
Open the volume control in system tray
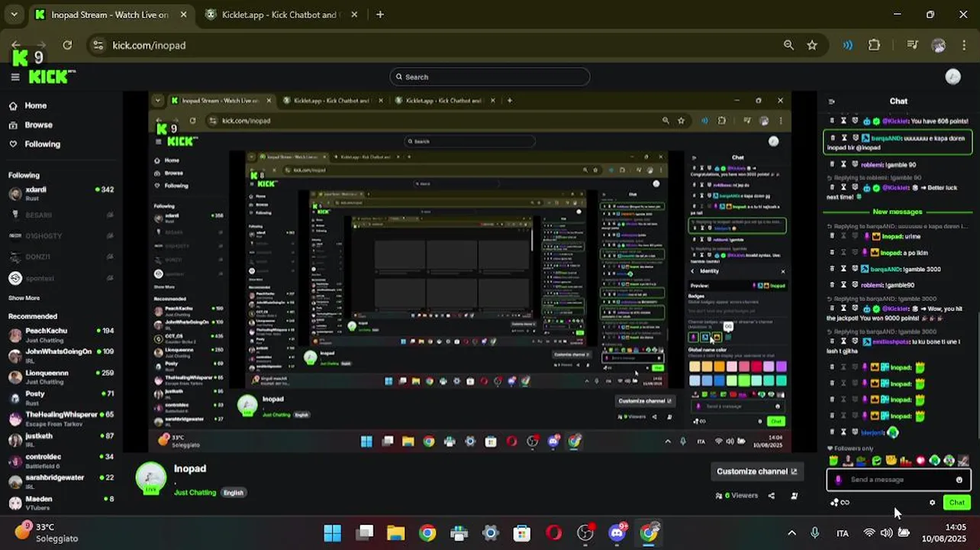[886, 533]
